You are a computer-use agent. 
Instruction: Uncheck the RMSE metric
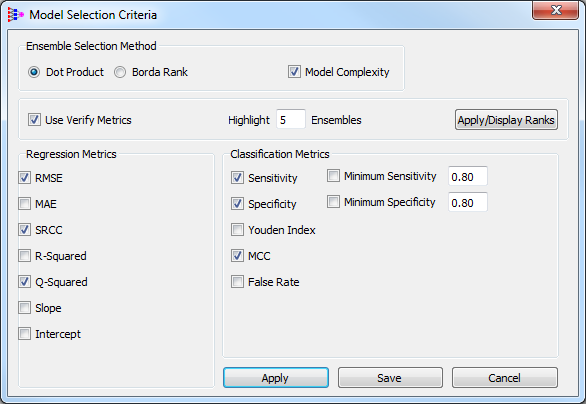pyautogui.click(x=25, y=178)
